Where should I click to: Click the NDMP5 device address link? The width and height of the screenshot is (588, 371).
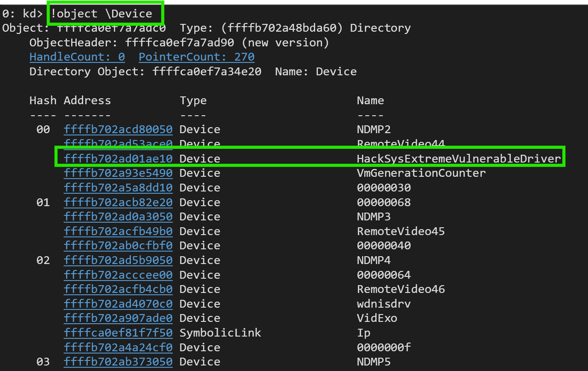(x=118, y=362)
